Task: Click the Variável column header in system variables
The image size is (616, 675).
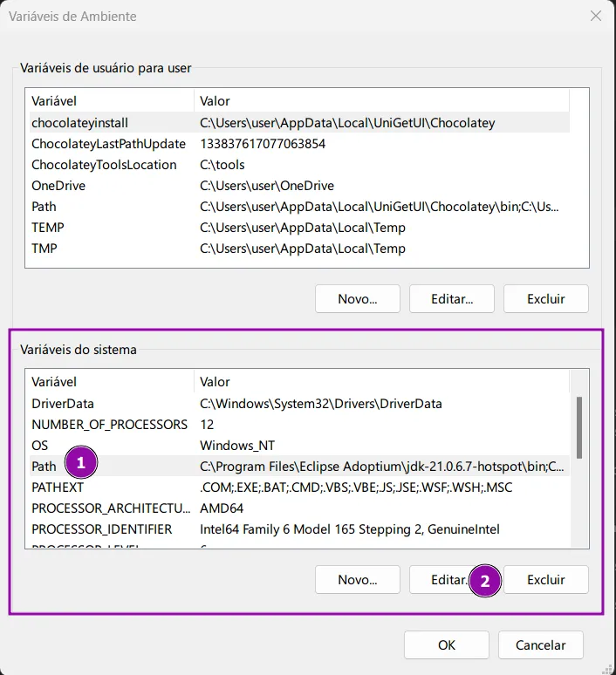Action: 54,382
